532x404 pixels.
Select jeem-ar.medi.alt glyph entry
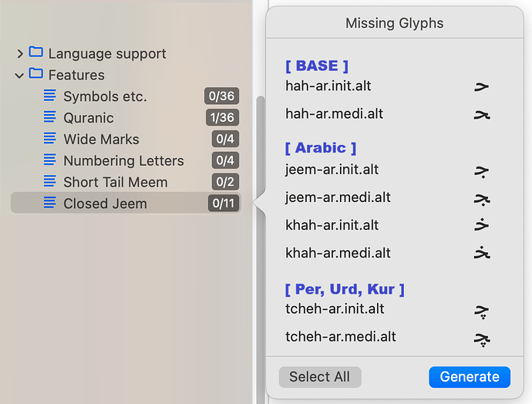[x=338, y=197]
